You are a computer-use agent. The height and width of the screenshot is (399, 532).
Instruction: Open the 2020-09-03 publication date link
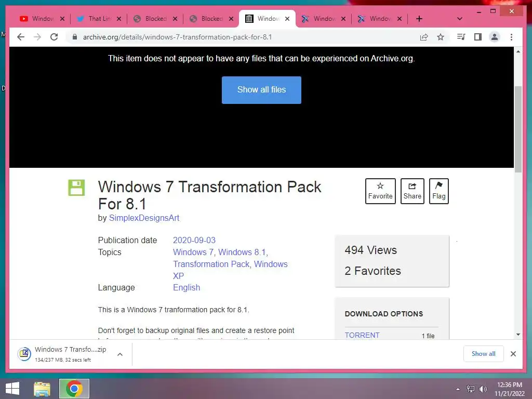194,240
